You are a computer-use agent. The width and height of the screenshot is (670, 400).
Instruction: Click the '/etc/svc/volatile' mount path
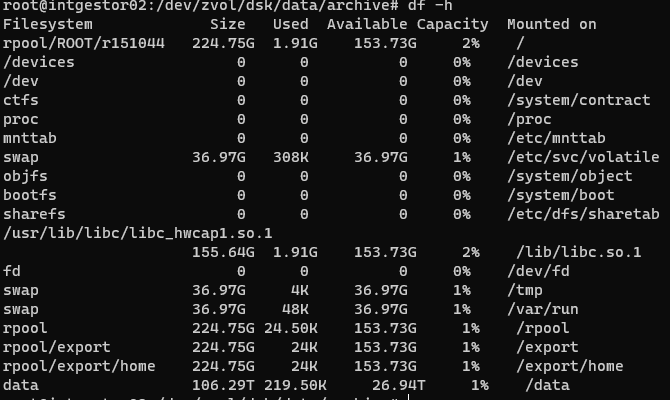(583, 157)
